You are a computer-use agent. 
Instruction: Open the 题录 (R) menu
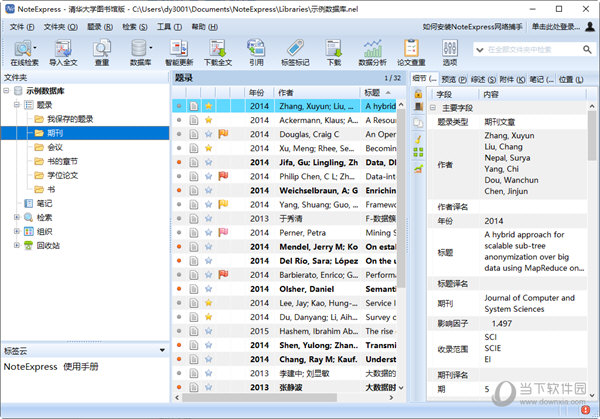click(100, 27)
